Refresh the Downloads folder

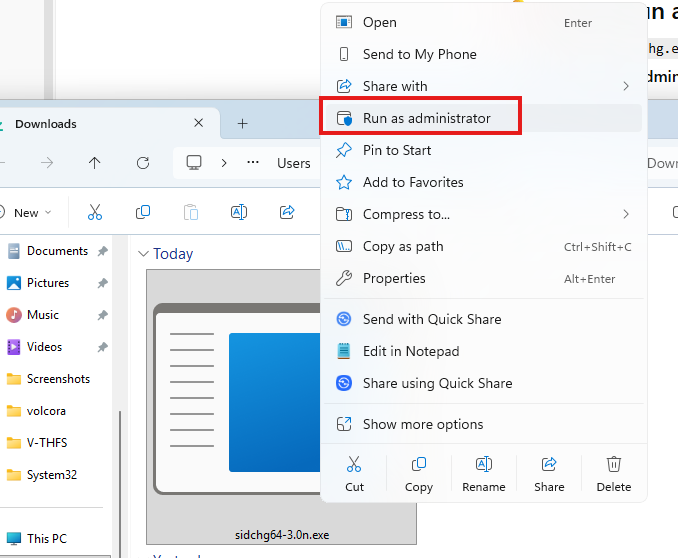click(x=143, y=163)
